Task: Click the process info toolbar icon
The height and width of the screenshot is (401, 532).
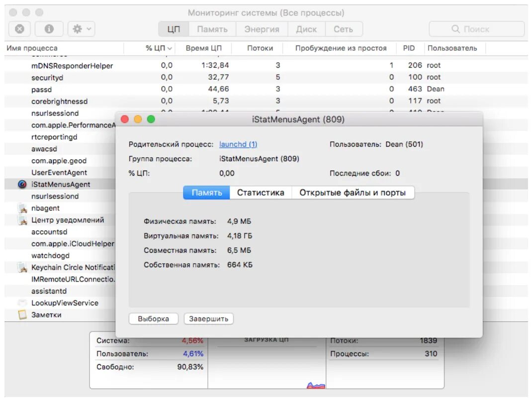Action: pyautogui.click(x=49, y=29)
